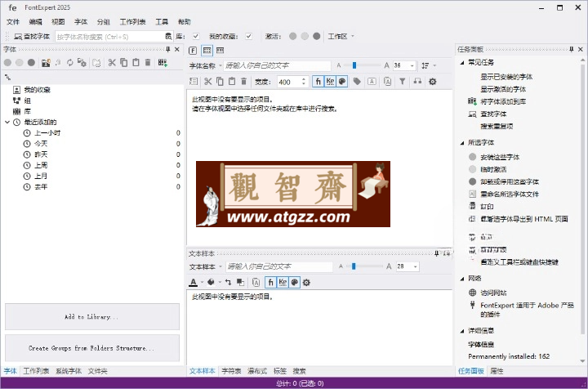Switch to the 系统字体 tab at bottom left
Screen dimensions: 588x389
69,371
